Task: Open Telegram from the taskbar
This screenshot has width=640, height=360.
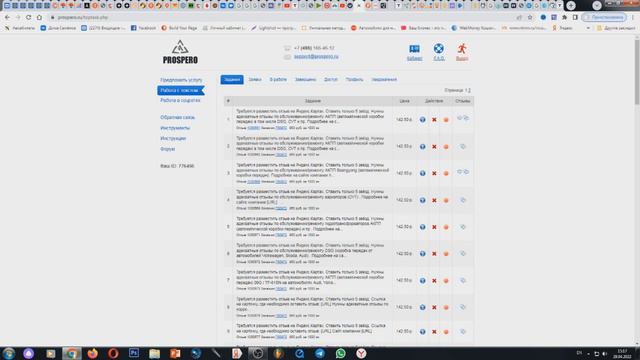Action: pyautogui.click(x=320, y=353)
